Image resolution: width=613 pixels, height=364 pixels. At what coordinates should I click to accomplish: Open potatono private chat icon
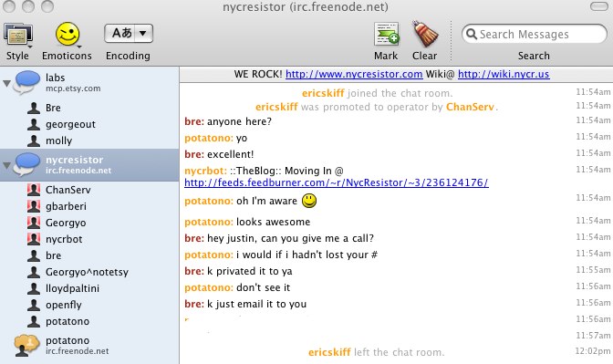point(26,345)
